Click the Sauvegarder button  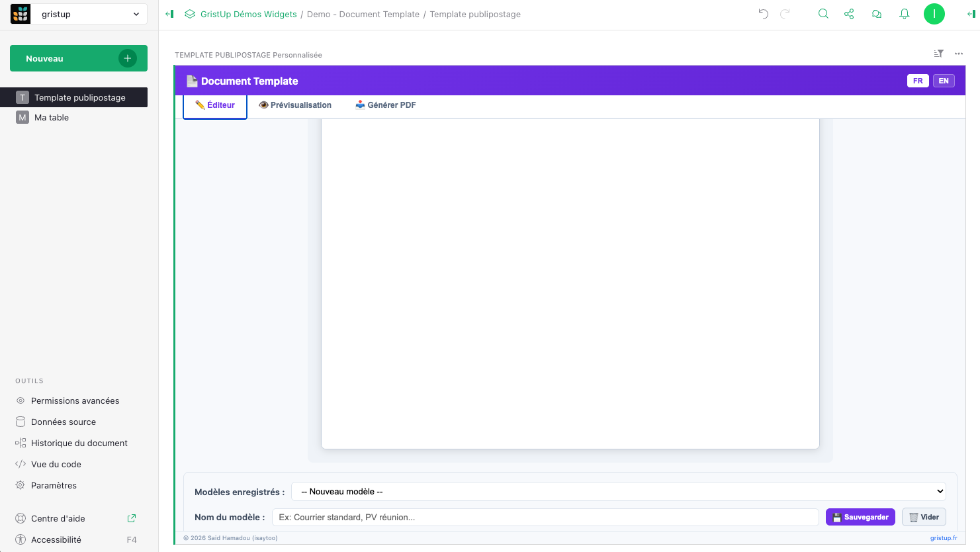tap(860, 517)
